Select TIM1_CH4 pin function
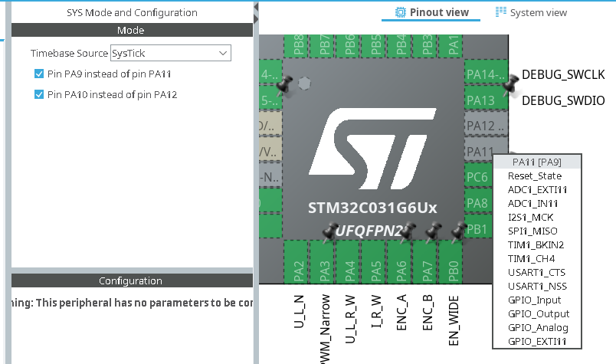The height and width of the screenshot is (364, 616). pyautogui.click(x=536, y=259)
